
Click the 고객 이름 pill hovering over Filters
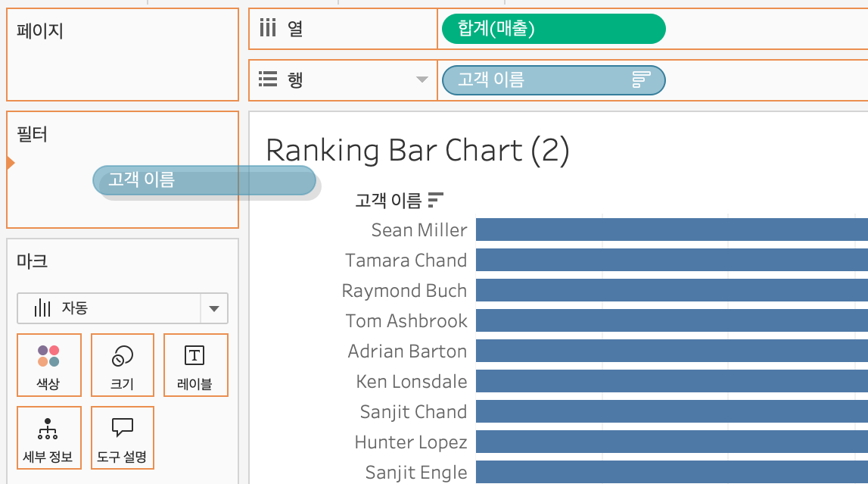pyautogui.click(x=204, y=180)
